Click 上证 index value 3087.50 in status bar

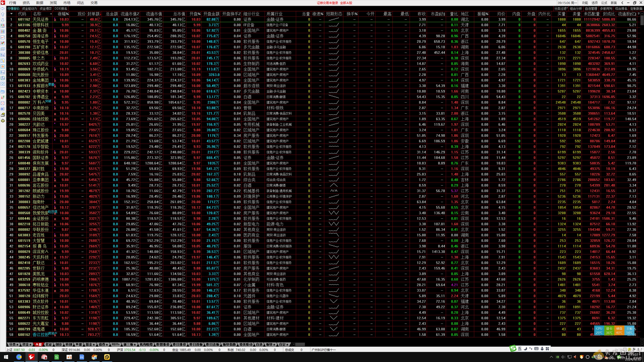[x=19, y=350]
